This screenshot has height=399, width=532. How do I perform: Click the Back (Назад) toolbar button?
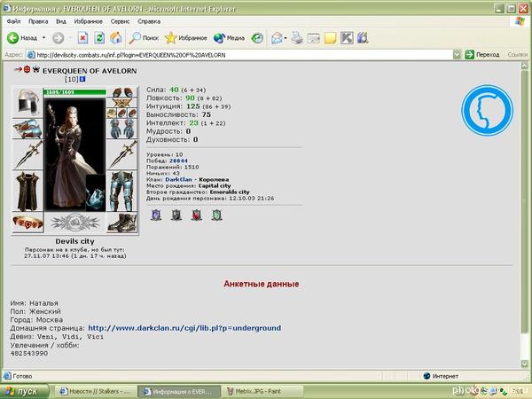[23, 38]
